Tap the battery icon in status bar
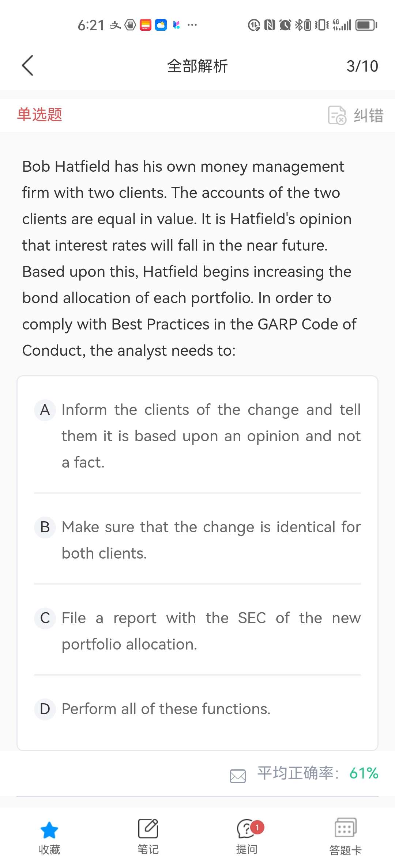Screen dimensions: 395x868 pyautogui.click(x=366, y=25)
